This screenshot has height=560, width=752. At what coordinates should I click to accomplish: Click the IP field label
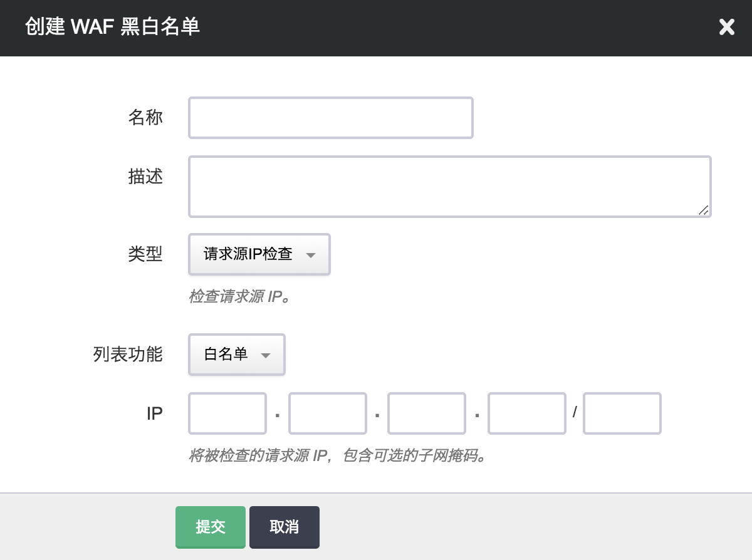click(x=154, y=413)
